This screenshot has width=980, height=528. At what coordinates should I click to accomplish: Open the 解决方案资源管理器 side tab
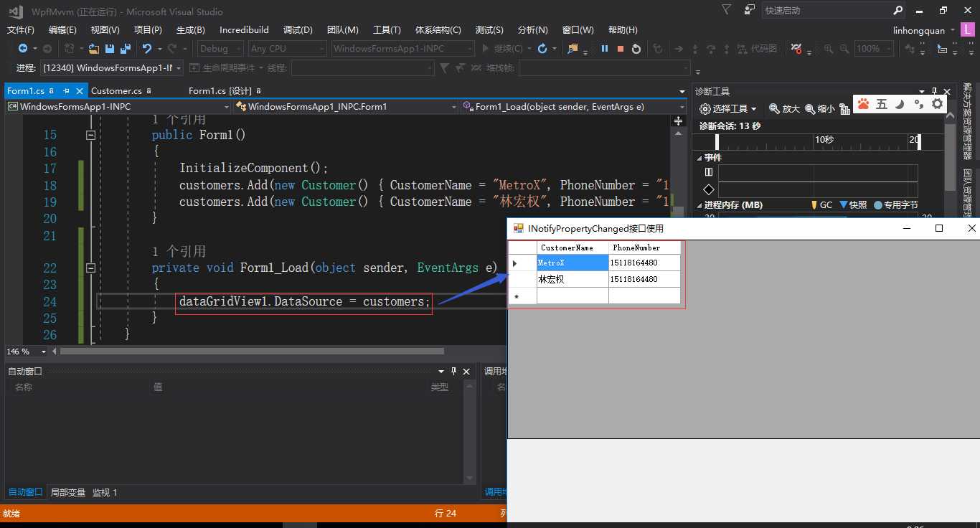967,121
